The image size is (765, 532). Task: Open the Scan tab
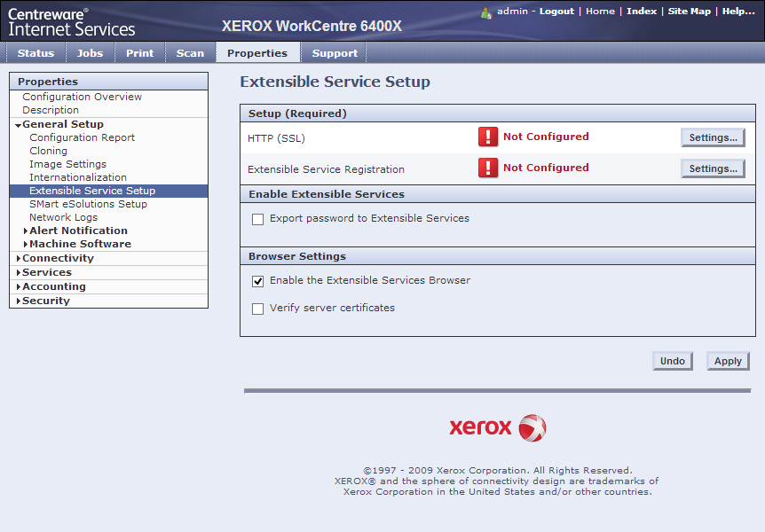[190, 53]
